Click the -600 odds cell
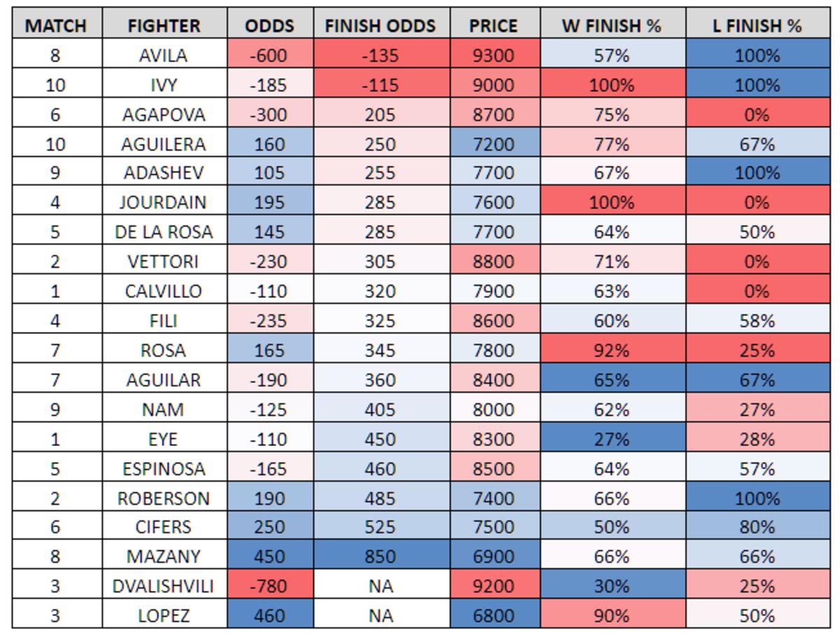Image resolution: width=840 pixels, height=635 pixels. (269, 55)
